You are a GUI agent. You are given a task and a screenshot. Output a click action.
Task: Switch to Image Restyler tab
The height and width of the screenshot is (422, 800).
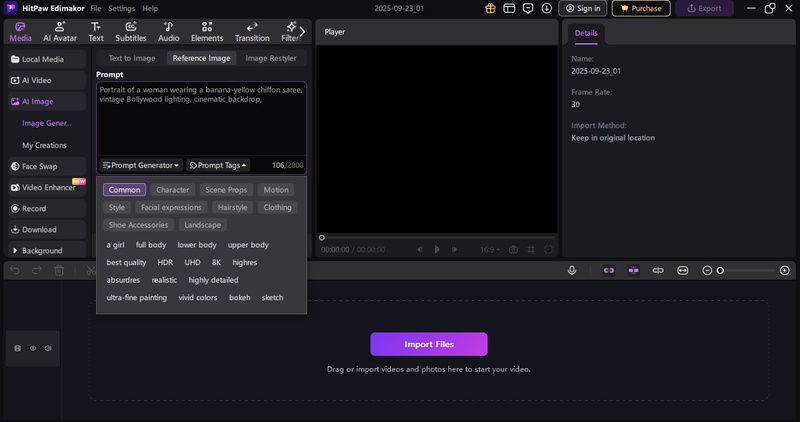click(x=270, y=58)
